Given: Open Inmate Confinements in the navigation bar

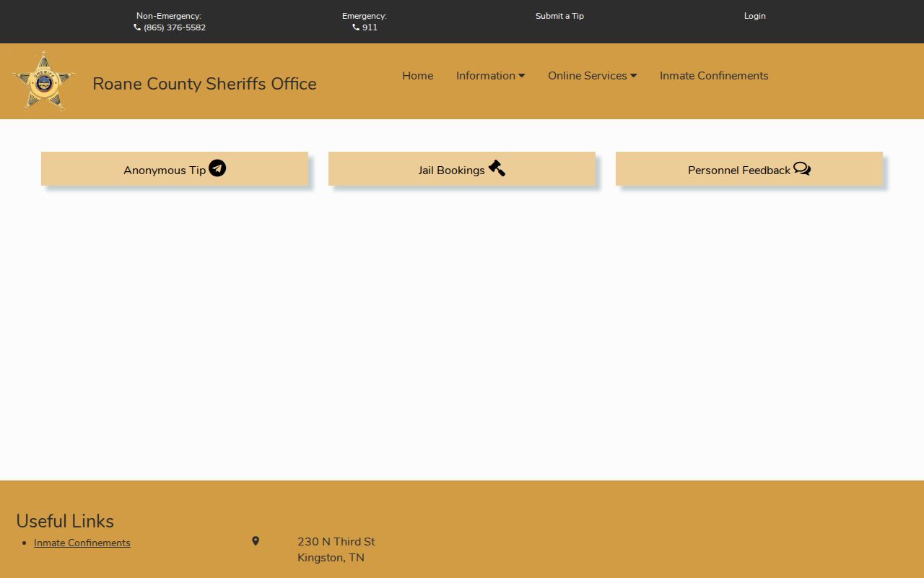Looking at the screenshot, I should [x=714, y=76].
